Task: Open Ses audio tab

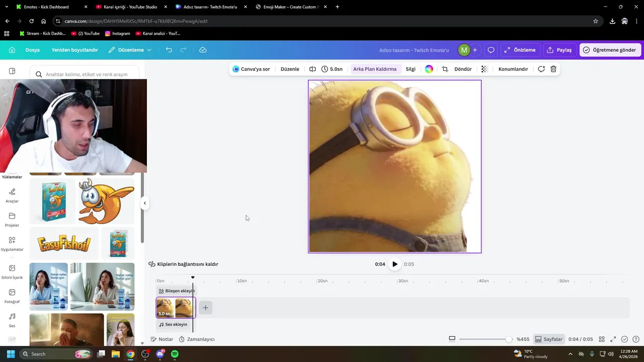Action: pyautogui.click(x=12, y=320)
